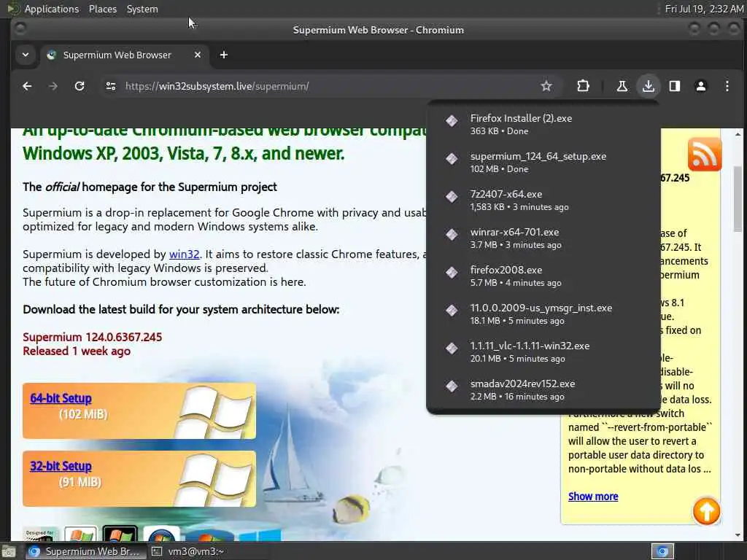Viewport: 747px width, 560px height.
Task: Click file icon beside ymsgr_inst.exe
Action: pos(452,310)
